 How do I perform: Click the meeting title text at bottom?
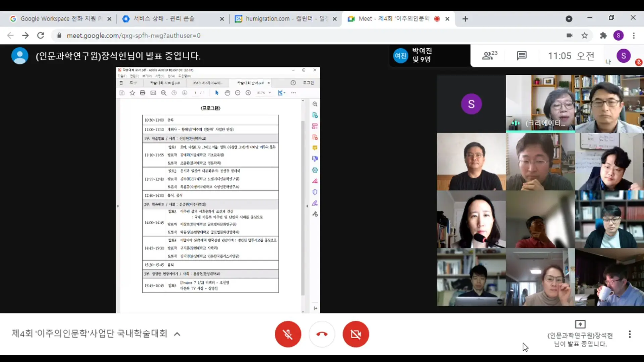coord(89,334)
